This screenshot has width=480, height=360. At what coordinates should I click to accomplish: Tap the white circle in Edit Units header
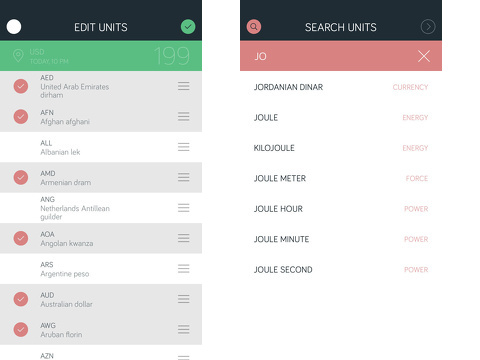(x=14, y=27)
